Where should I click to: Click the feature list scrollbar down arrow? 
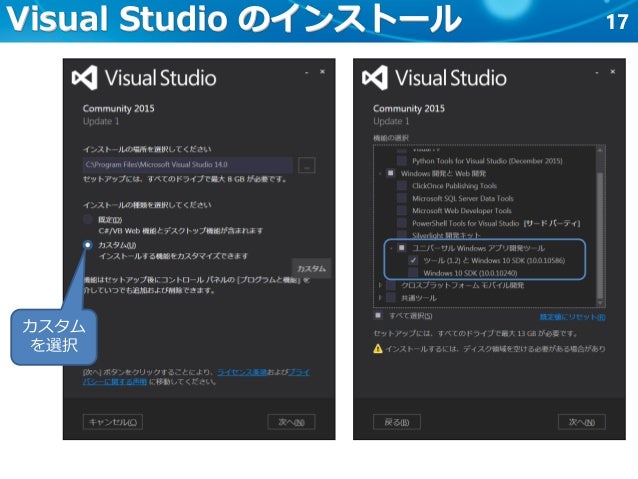(x=600, y=303)
